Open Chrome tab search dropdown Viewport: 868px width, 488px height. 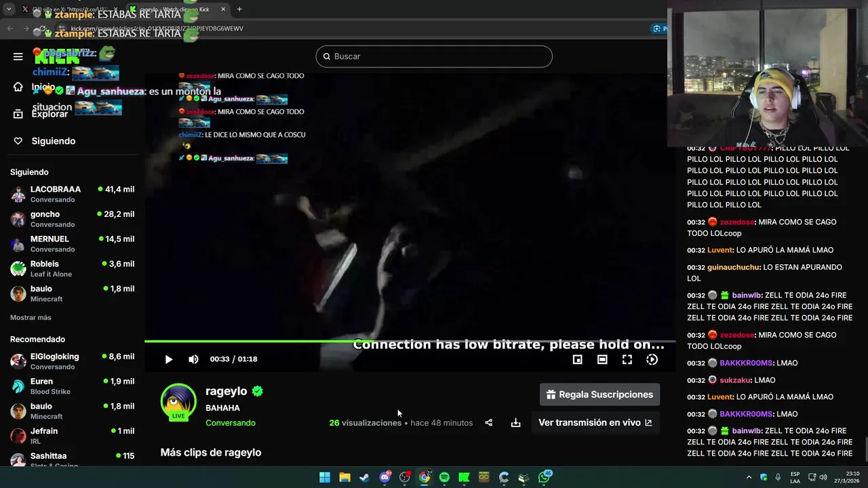pos(8,9)
